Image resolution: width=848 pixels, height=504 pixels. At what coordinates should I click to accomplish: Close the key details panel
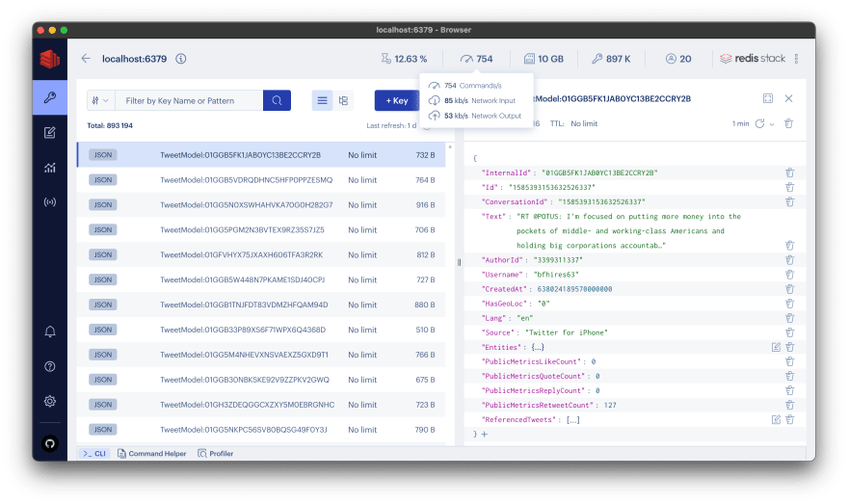[788, 98]
